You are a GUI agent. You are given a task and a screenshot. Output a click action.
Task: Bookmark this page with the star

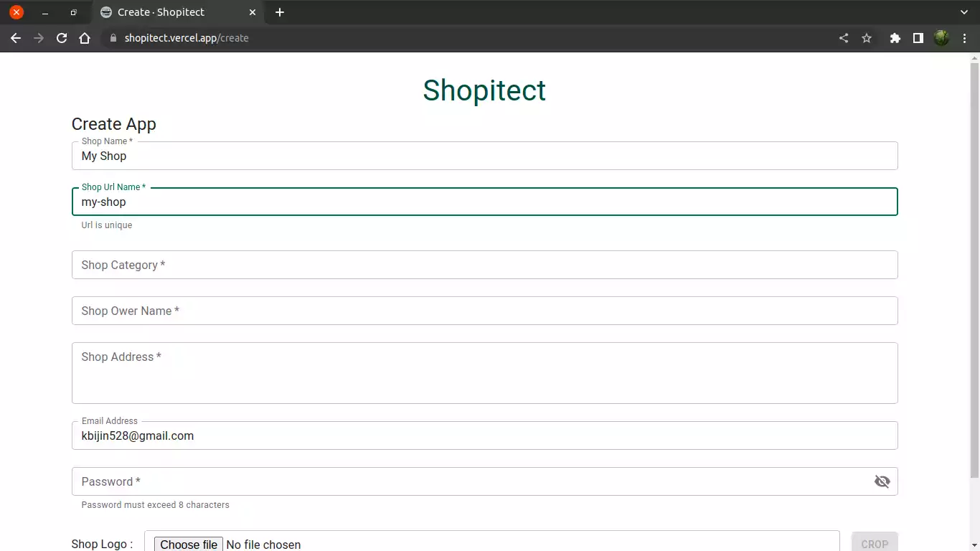[867, 38]
